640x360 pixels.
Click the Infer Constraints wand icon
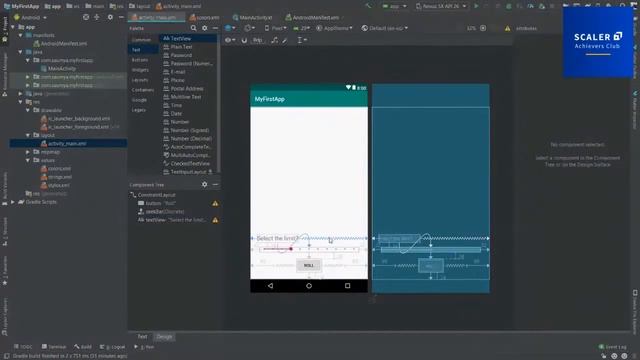point(285,40)
